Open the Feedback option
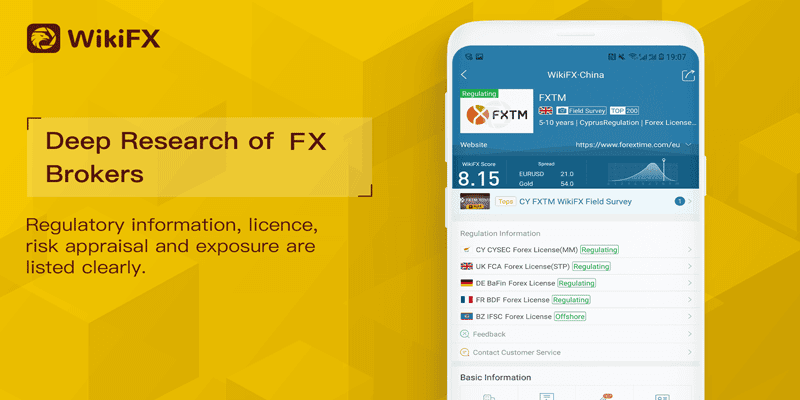The image size is (800, 400). point(576,334)
